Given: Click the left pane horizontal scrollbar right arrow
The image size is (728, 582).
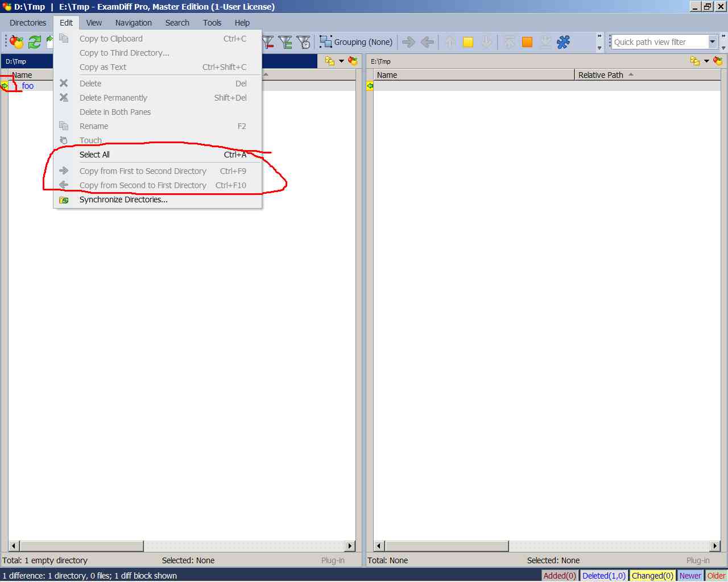Looking at the screenshot, I should 350,546.
